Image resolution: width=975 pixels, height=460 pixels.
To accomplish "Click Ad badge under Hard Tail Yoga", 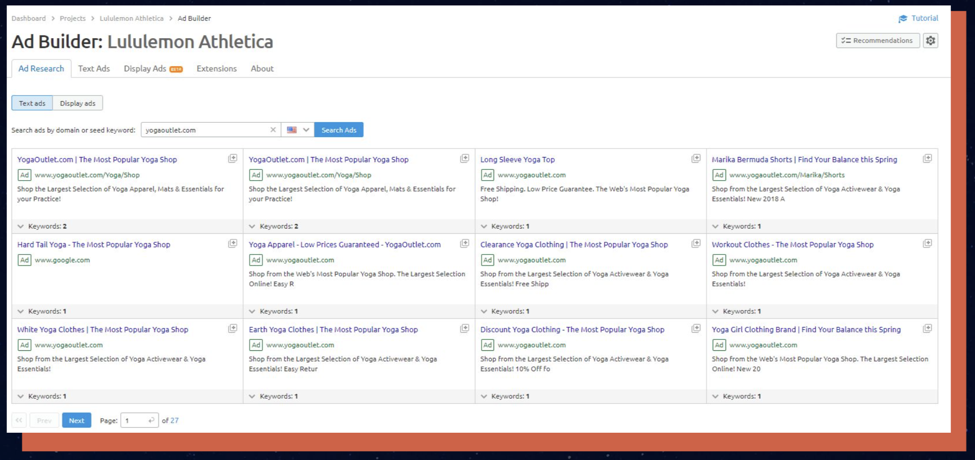I will point(24,260).
